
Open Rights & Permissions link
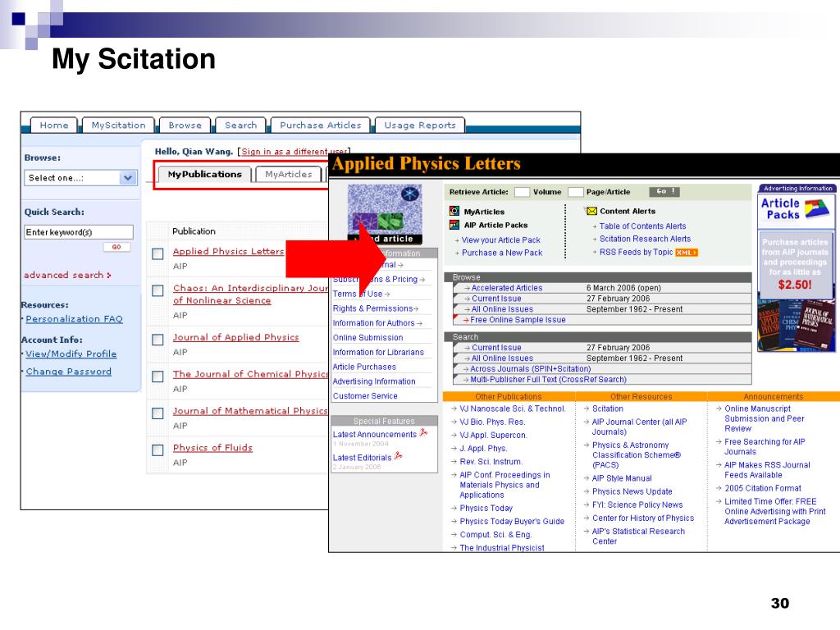coord(373,308)
